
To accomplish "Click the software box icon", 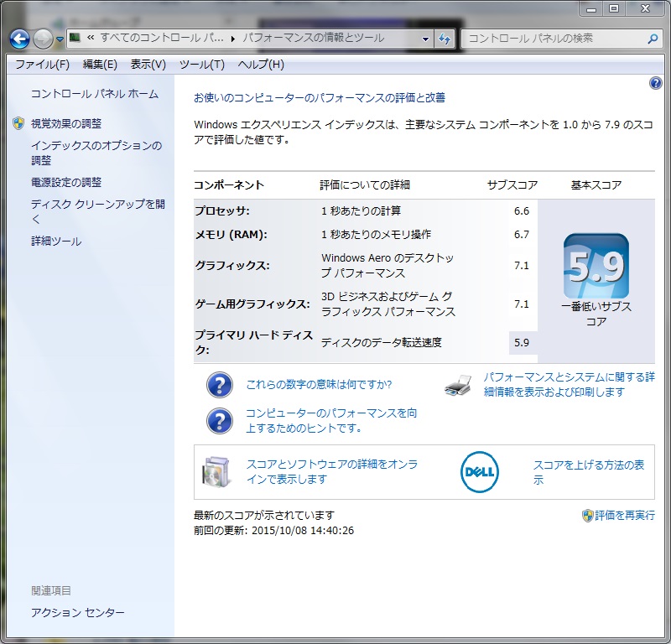I will point(216,472).
